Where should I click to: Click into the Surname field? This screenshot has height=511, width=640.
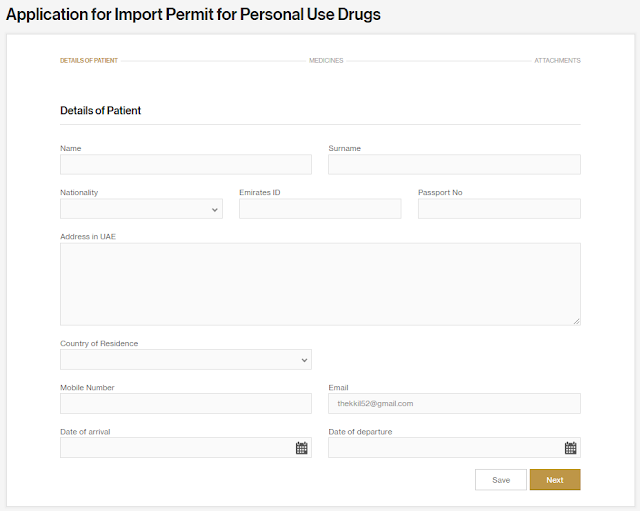click(454, 164)
